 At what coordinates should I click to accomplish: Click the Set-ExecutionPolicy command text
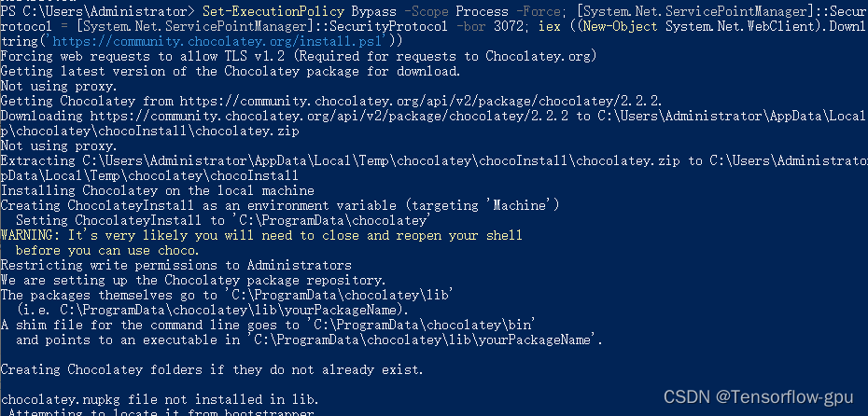(x=273, y=11)
